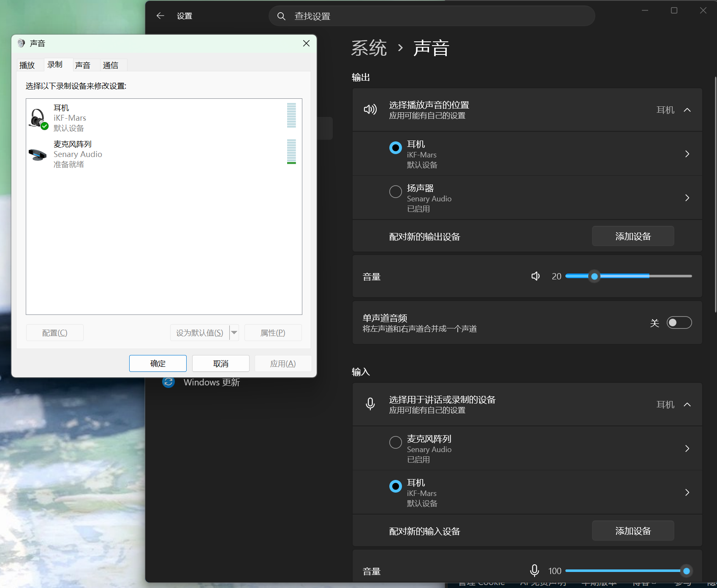Select 耳机 iKF-Mars as output device
717x588 pixels.
click(395, 148)
